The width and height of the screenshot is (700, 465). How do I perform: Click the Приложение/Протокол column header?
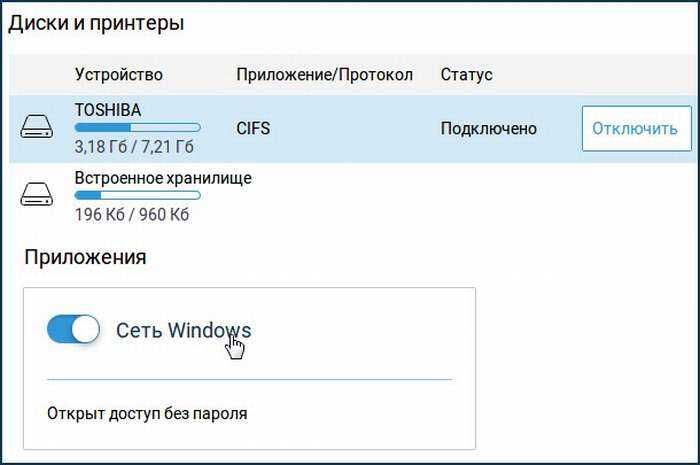325,75
